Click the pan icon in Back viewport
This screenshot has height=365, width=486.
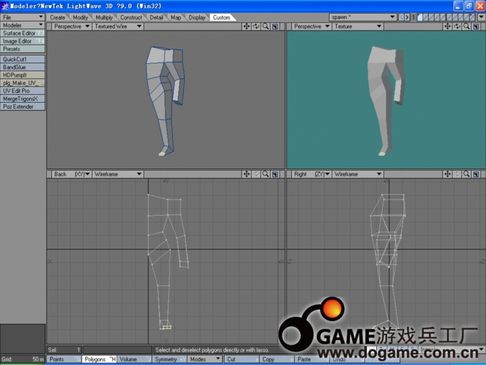246,174
